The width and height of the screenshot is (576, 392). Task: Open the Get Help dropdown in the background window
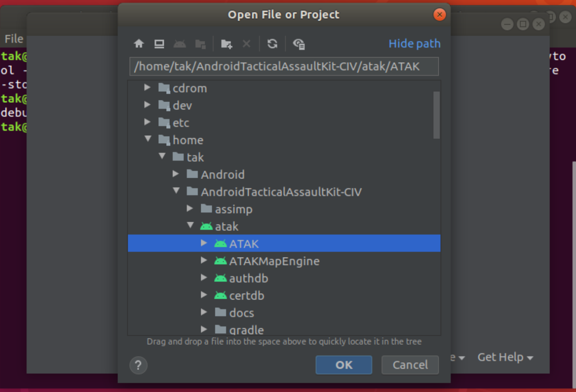click(505, 357)
